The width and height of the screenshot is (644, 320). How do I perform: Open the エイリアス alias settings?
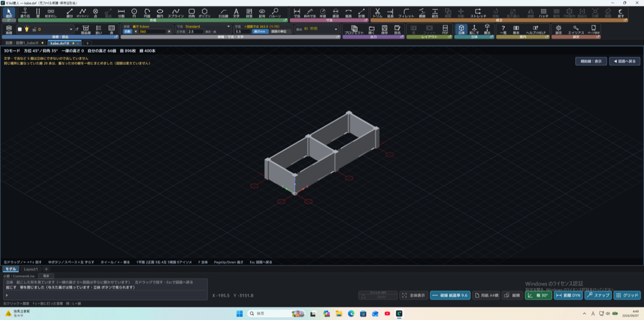pos(576,29)
